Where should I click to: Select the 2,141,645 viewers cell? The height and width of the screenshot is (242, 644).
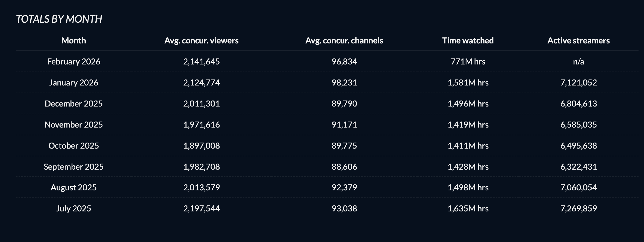201,61
